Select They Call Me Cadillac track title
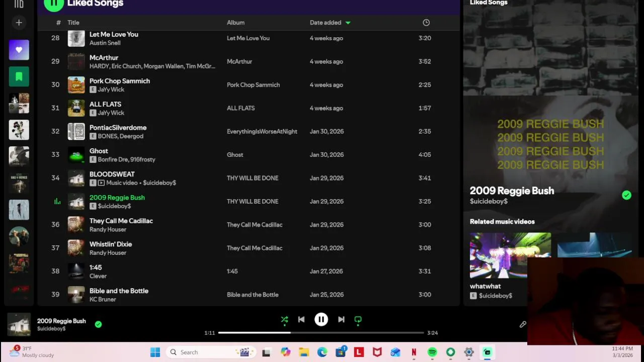Viewport: 644px width, 362px height. (121, 221)
